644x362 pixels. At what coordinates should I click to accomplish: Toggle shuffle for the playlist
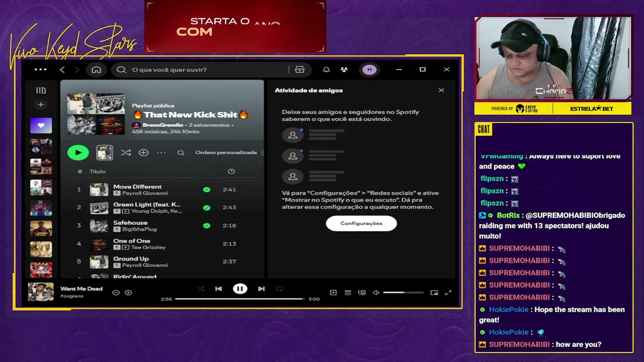click(x=126, y=152)
